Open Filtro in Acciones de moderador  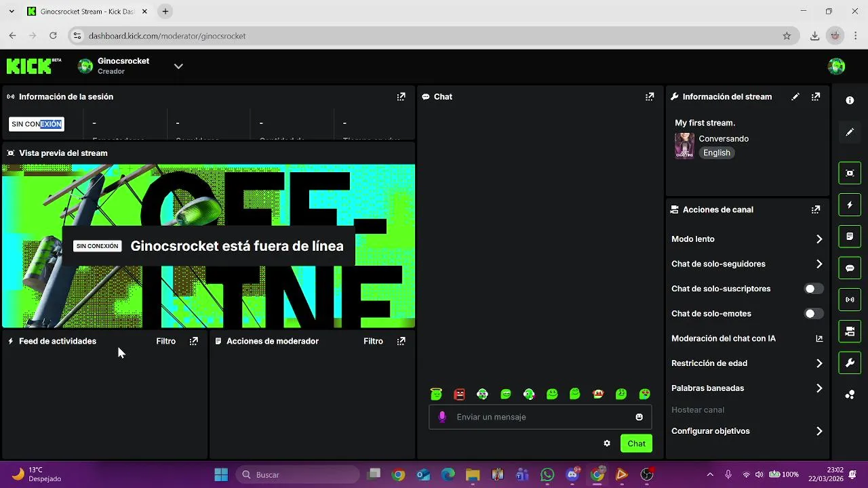pyautogui.click(x=373, y=342)
